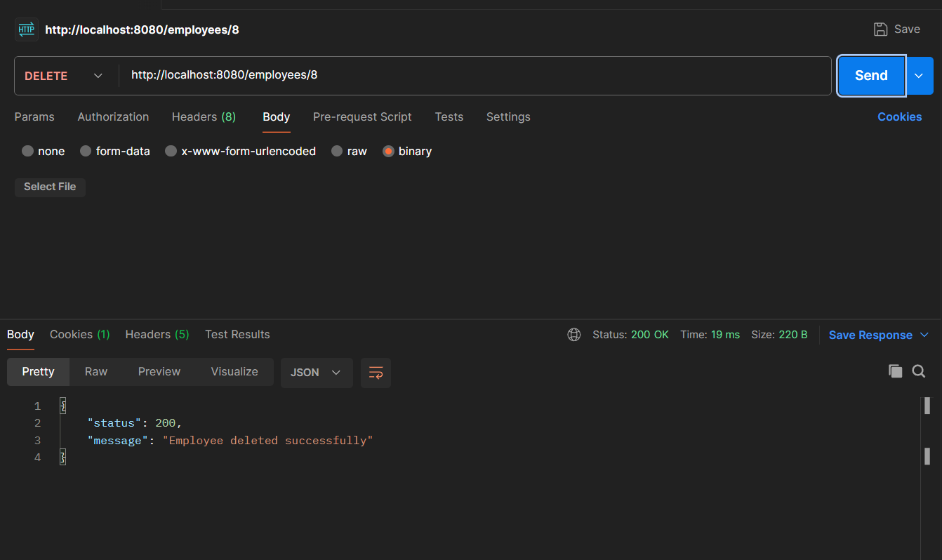Switch response view to Preview

pos(159,372)
